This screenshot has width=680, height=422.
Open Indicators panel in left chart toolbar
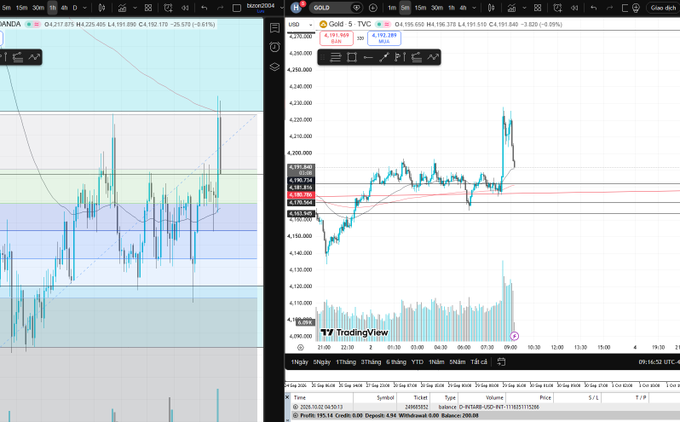click(x=122, y=8)
